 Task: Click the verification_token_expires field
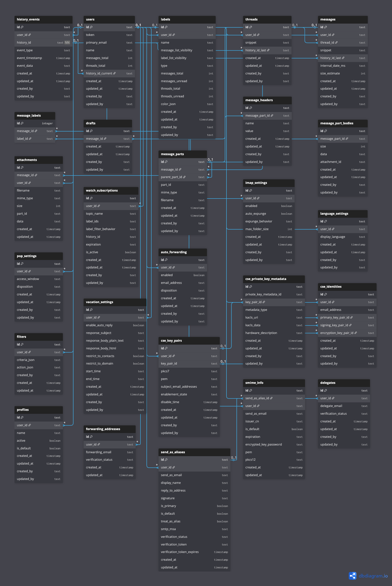point(194,552)
